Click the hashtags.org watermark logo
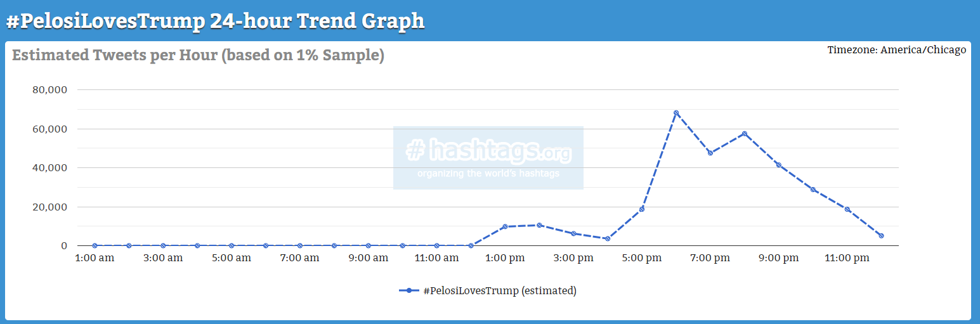This screenshot has height=324, width=980. (488, 157)
